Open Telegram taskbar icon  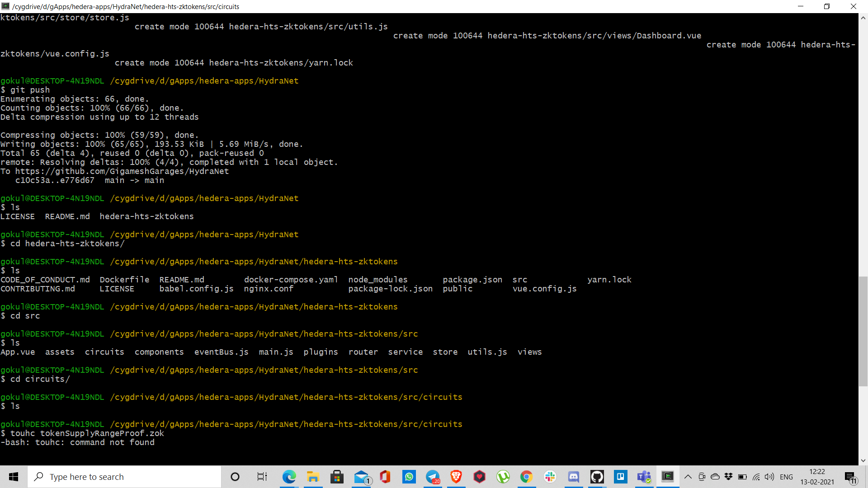point(433,477)
